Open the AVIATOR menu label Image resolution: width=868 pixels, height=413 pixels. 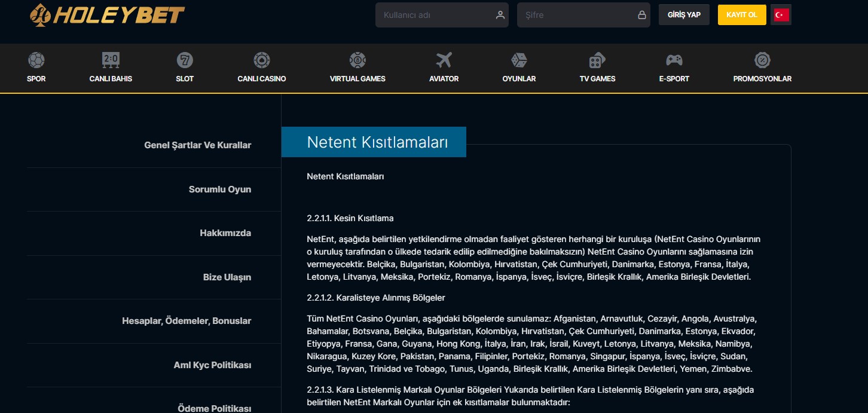click(x=444, y=79)
